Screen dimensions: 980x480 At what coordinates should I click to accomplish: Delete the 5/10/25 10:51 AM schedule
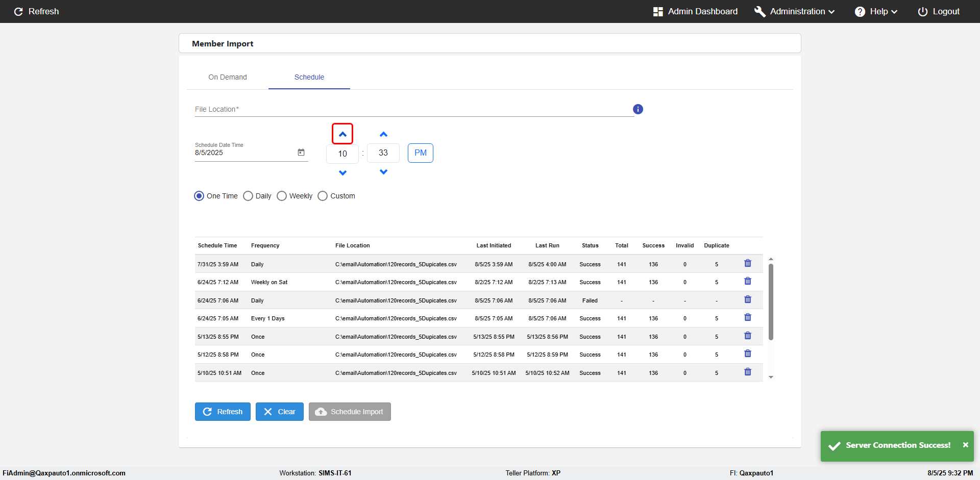click(747, 372)
